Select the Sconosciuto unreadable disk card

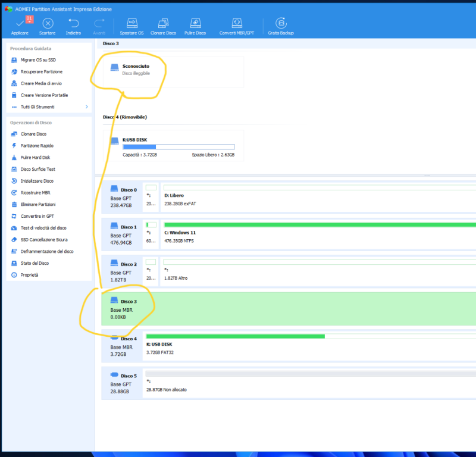pos(173,72)
